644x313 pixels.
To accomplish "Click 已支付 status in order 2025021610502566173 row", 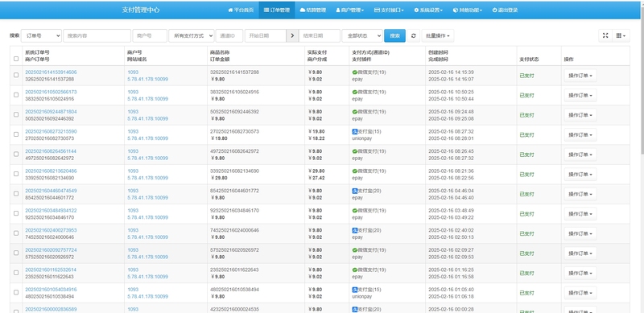I will (527, 95).
